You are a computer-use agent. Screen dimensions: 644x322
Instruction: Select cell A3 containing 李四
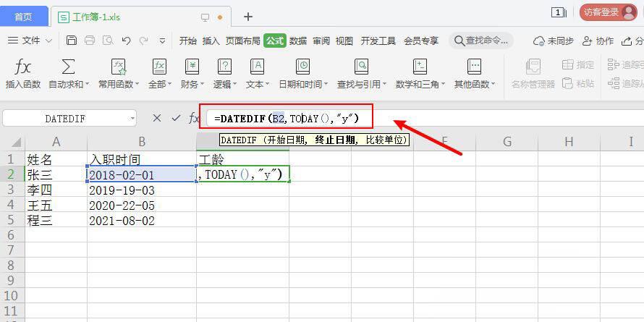[56, 190]
